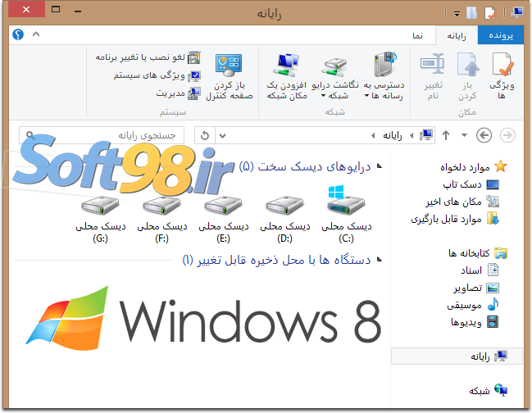Select Computer (رایانه) in the navigation pane

pos(457,356)
